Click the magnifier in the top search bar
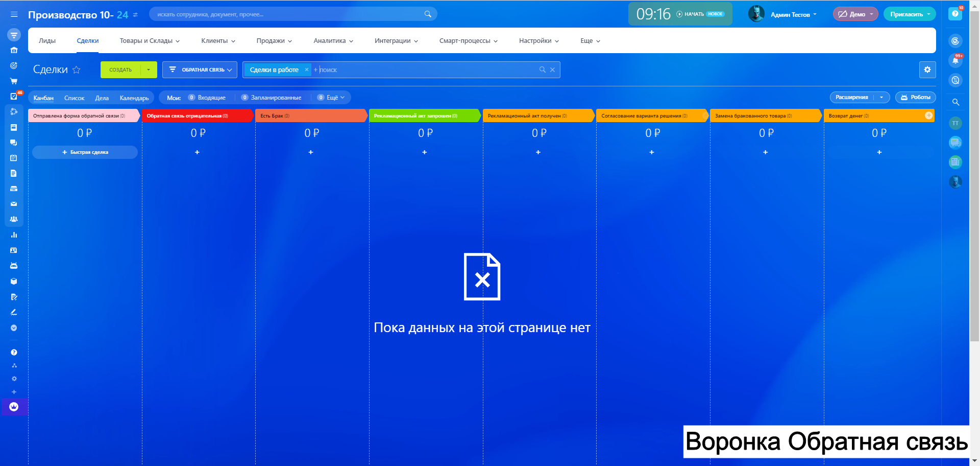 [428, 14]
